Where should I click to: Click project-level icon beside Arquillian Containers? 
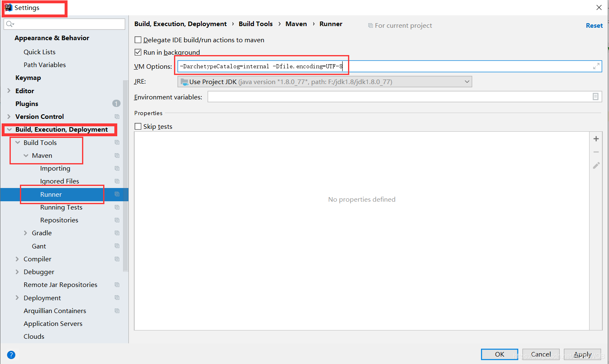point(117,311)
